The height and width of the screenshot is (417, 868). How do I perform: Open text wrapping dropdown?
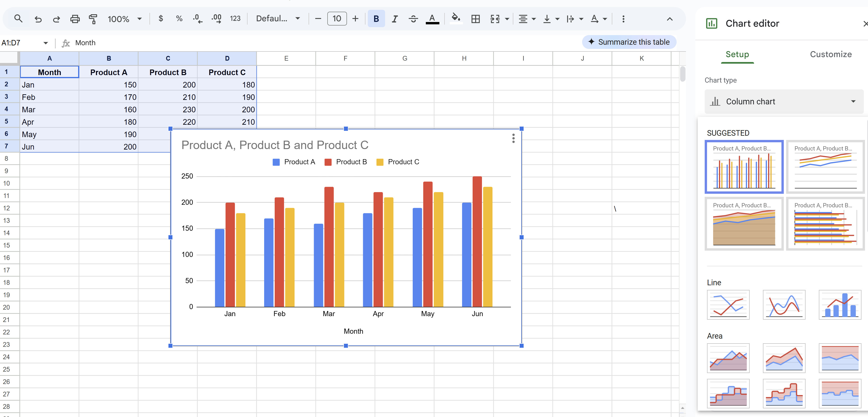[575, 19]
